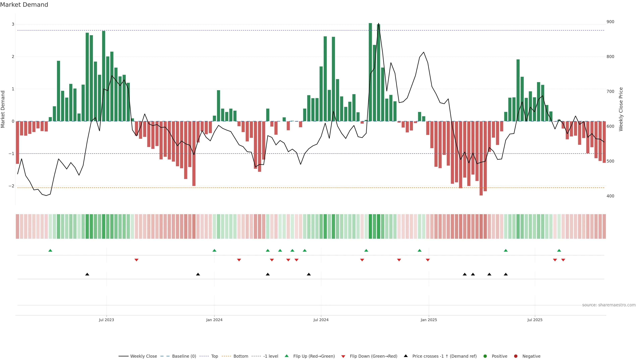The height and width of the screenshot is (362, 644).
Task: Click the Jul 2024 x-axis label
Action: 321,320
